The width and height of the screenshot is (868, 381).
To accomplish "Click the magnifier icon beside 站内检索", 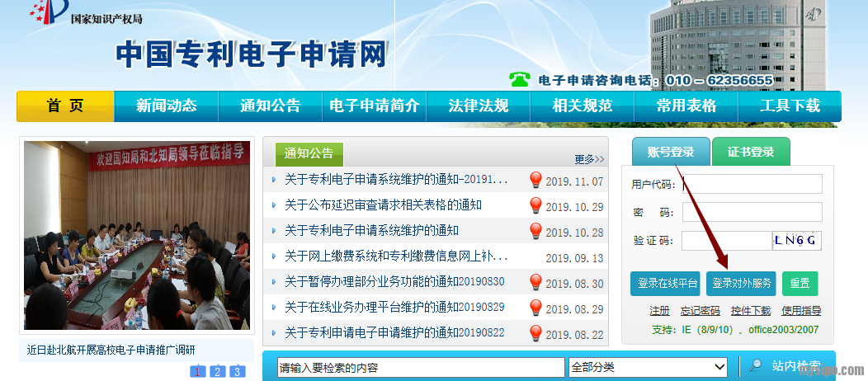I will pyautogui.click(x=755, y=366).
